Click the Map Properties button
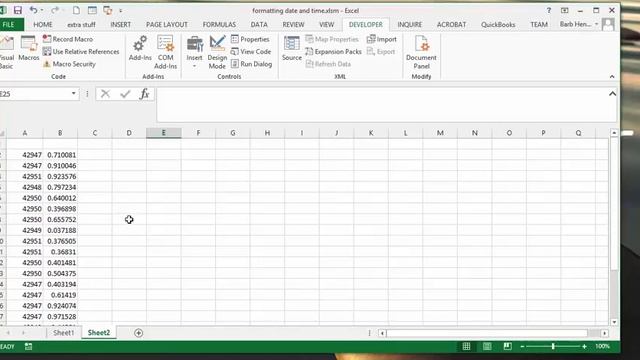Viewport: 640px width, 360px height. click(x=332, y=39)
